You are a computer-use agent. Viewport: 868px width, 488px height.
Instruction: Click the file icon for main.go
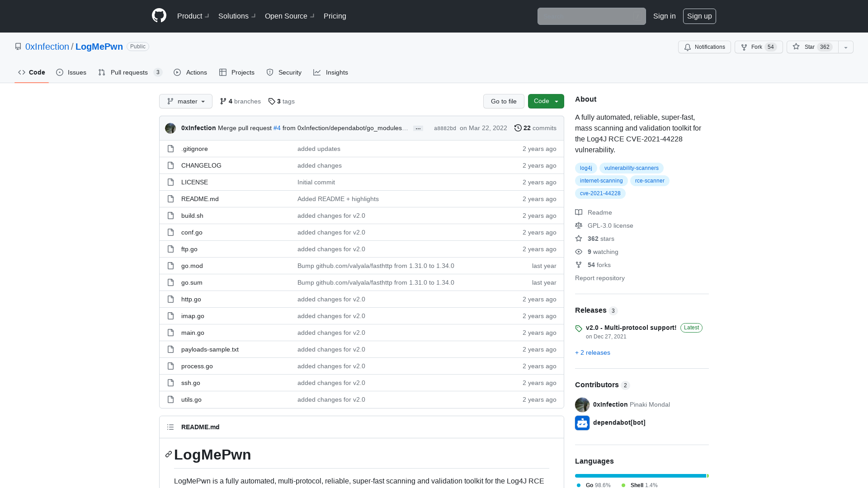coord(170,333)
